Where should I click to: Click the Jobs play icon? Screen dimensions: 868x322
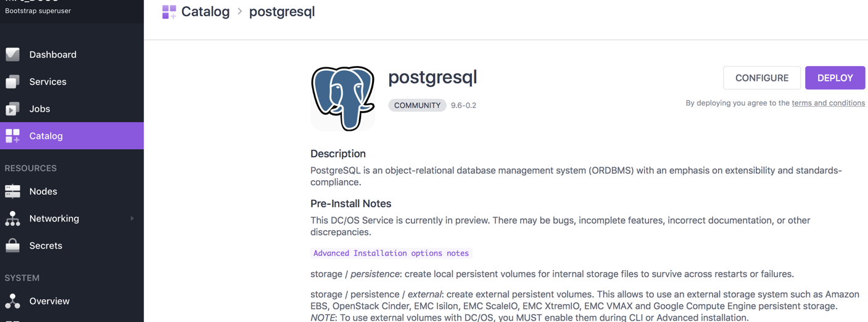(x=12, y=109)
